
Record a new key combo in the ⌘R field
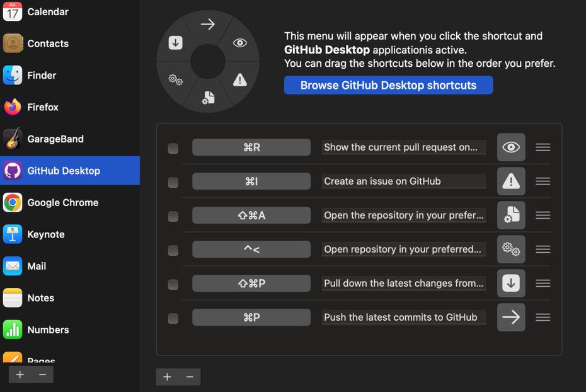point(251,147)
